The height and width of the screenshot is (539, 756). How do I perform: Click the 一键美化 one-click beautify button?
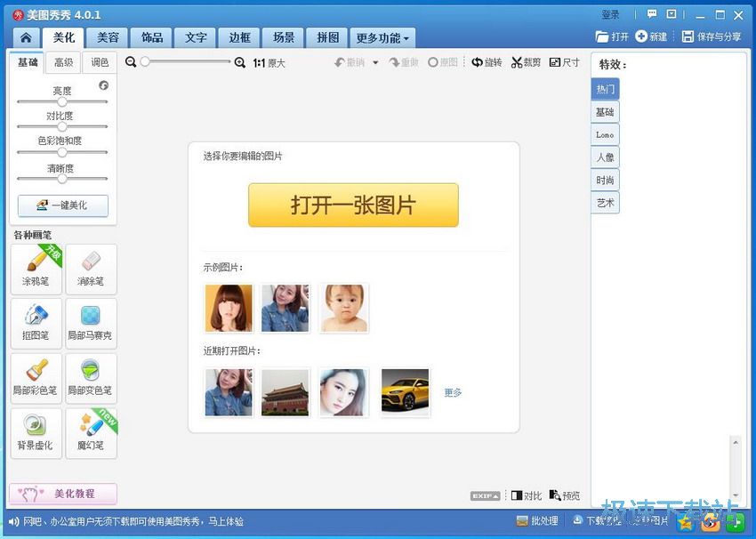[63, 205]
